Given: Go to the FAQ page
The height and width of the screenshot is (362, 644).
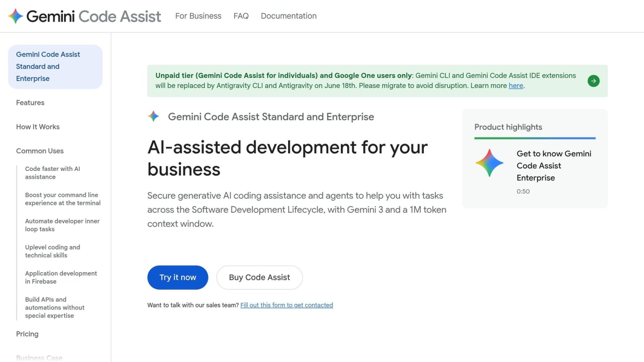Looking at the screenshot, I should 241,16.
